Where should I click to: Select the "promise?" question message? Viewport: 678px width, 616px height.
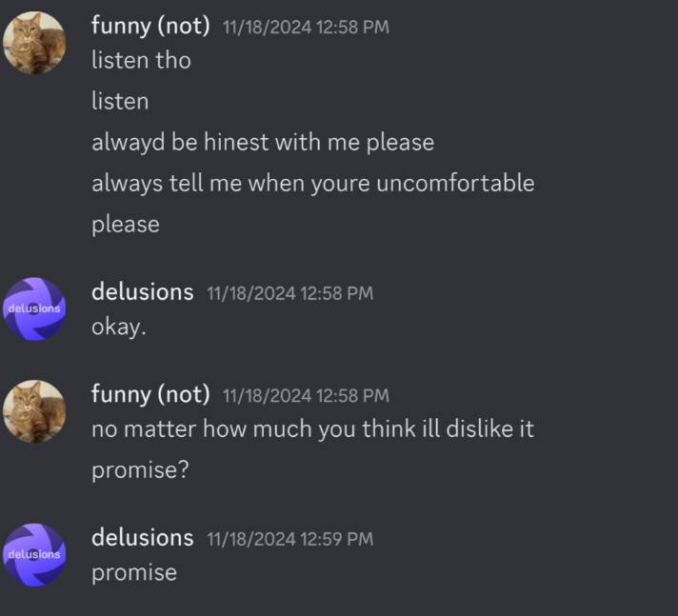(x=140, y=470)
